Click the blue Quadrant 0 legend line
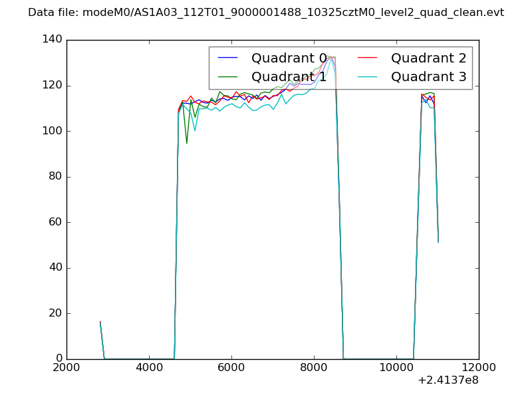Screen dimensions: 532x399 tap(228, 59)
